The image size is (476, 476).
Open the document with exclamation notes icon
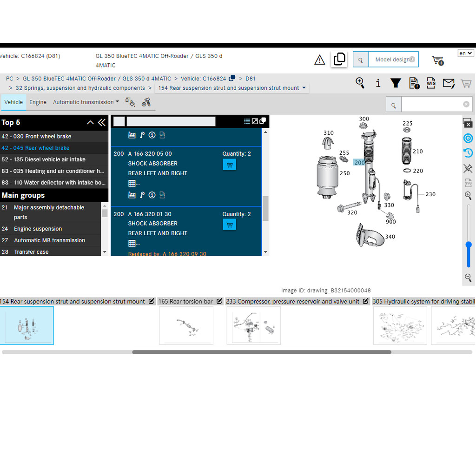[x=414, y=83]
